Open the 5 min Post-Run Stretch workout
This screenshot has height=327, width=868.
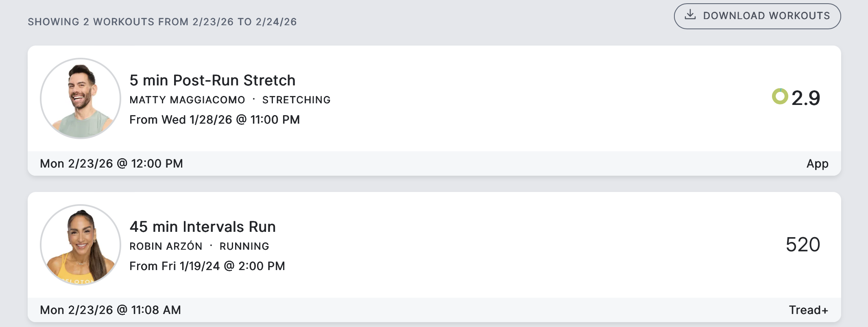pyautogui.click(x=212, y=81)
